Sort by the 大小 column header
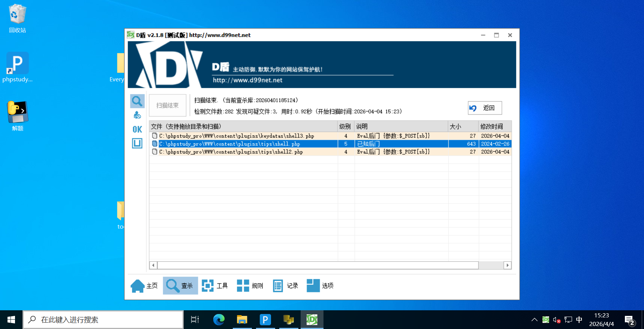The height and width of the screenshot is (329, 644). 463,126
